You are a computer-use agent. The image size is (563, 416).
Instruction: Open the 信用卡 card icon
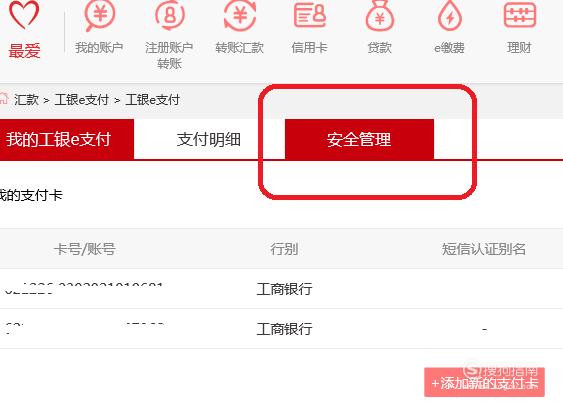pos(310,15)
